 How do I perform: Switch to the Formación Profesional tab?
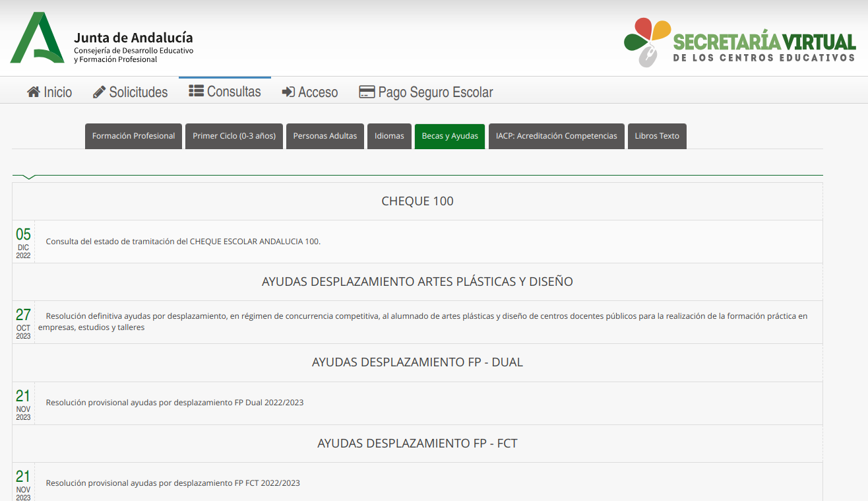133,136
